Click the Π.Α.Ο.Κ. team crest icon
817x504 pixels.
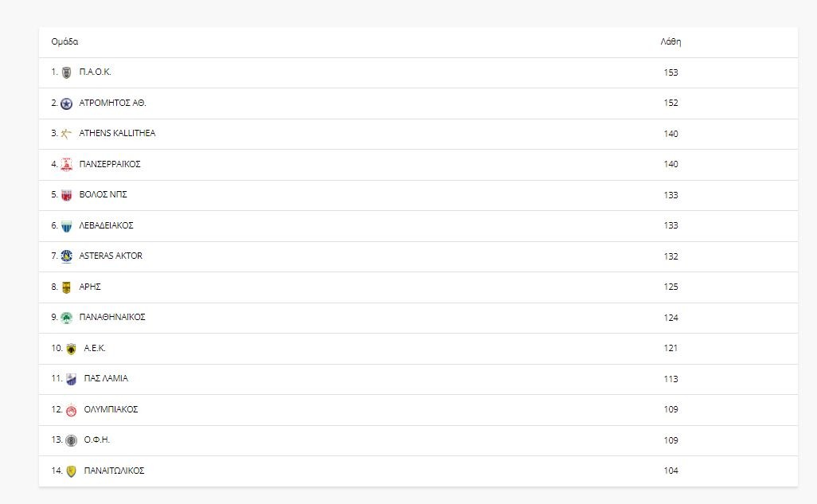point(66,72)
